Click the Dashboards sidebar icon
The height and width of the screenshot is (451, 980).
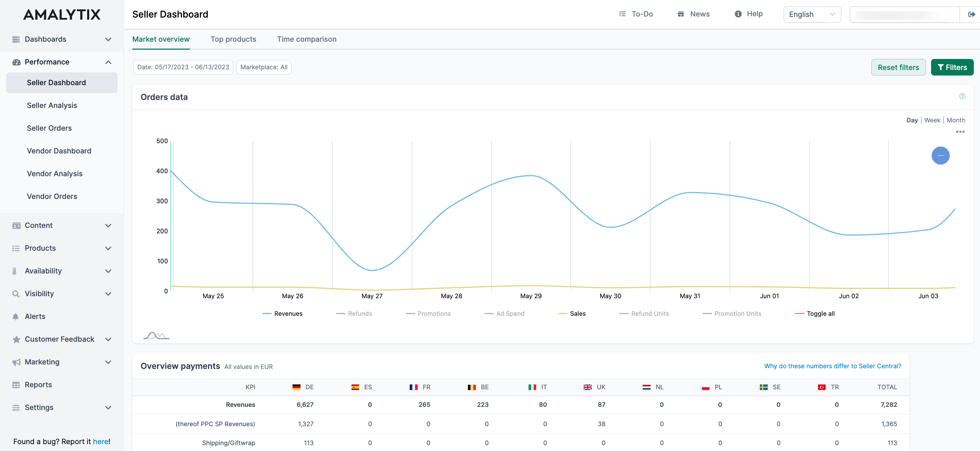(16, 39)
